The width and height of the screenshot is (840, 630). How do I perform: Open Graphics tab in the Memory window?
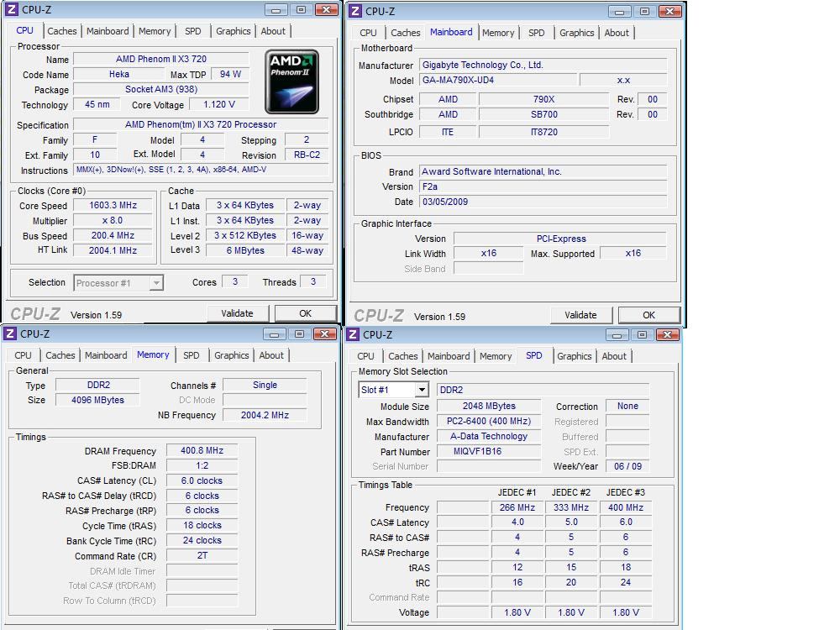point(232,355)
